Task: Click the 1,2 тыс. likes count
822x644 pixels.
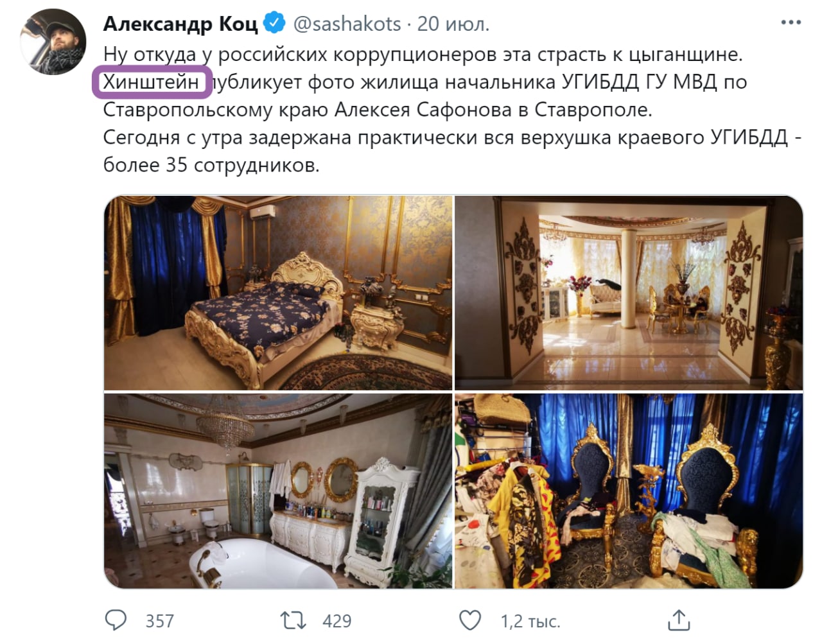Action: click(530, 621)
